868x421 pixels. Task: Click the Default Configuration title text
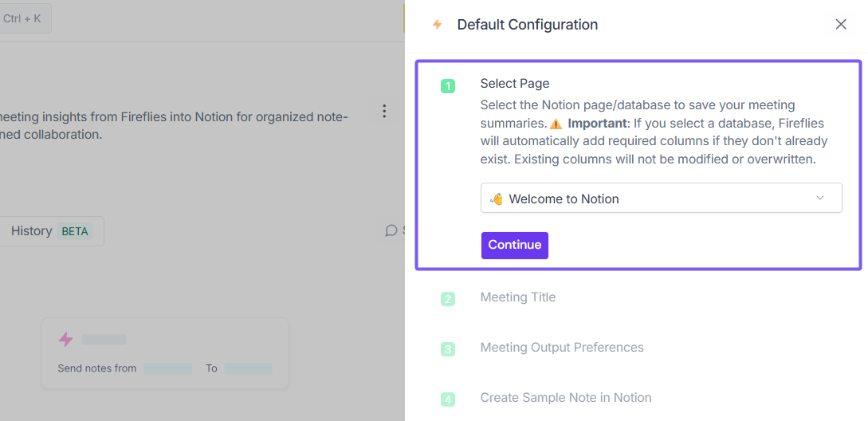pyautogui.click(x=527, y=25)
